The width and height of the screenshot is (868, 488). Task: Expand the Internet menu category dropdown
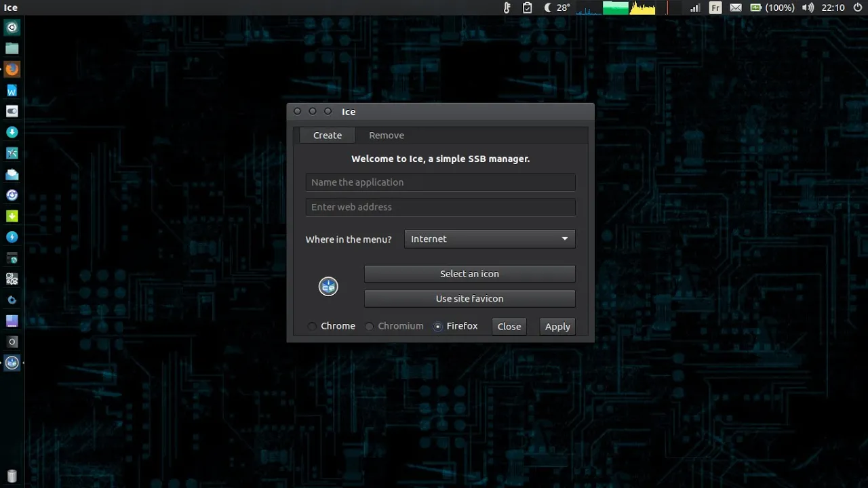click(490, 239)
